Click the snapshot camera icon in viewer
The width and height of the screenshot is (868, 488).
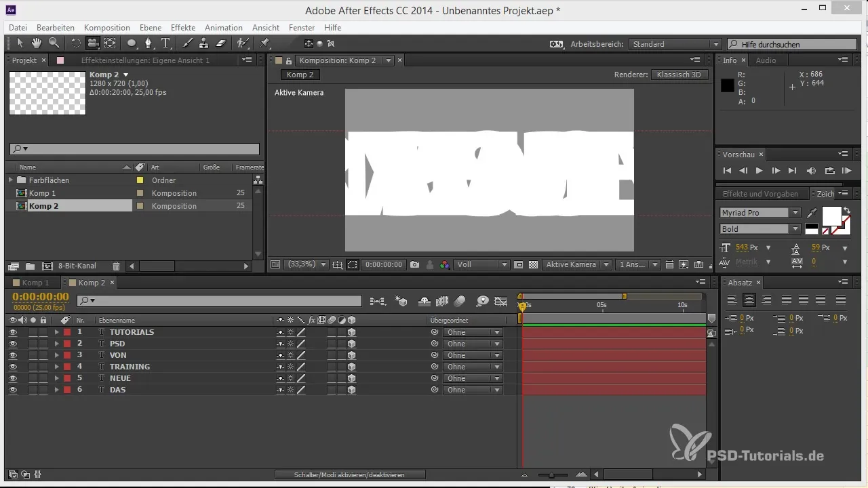pos(414,264)
